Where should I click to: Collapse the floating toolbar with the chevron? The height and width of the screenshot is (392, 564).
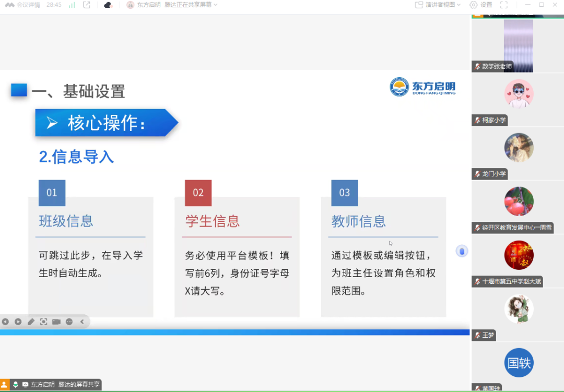point(81,322)
